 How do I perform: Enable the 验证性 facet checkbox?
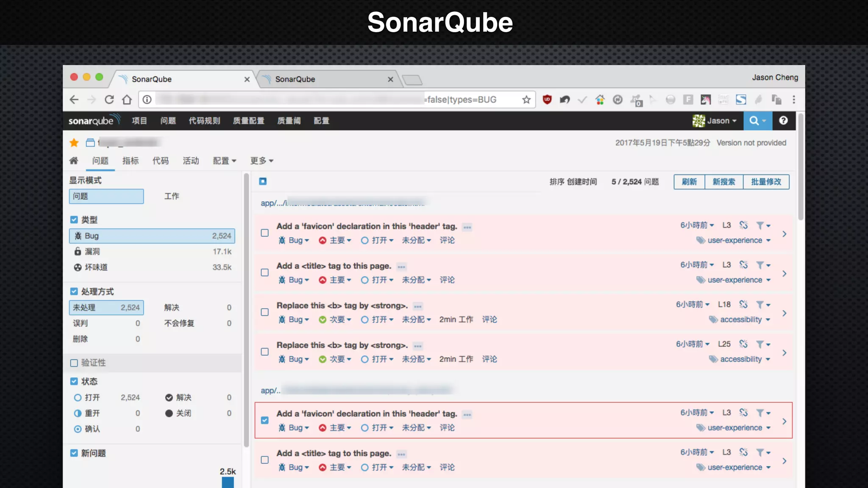point(74,363)
